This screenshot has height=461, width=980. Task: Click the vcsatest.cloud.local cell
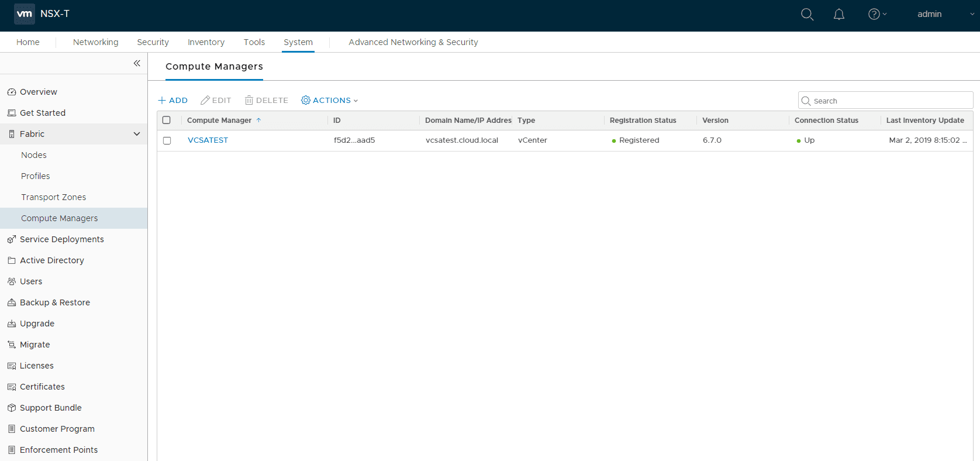click(x=462, y=140)
